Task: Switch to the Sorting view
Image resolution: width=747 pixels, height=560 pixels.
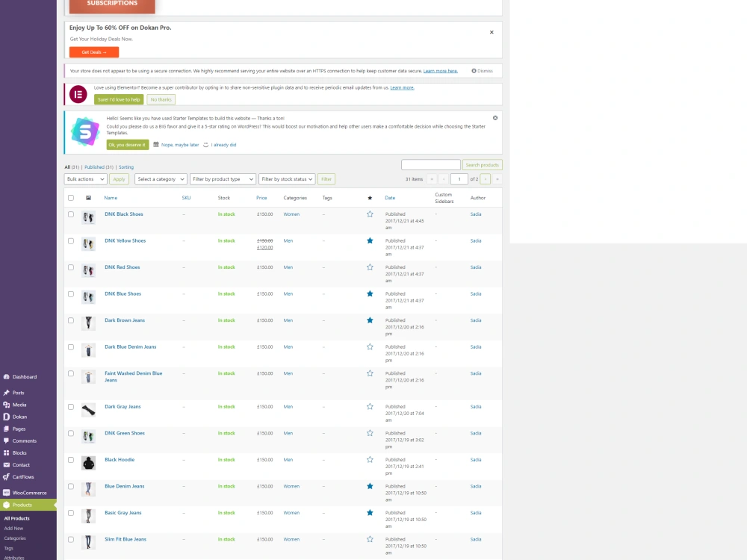Action: coord(126,167)
